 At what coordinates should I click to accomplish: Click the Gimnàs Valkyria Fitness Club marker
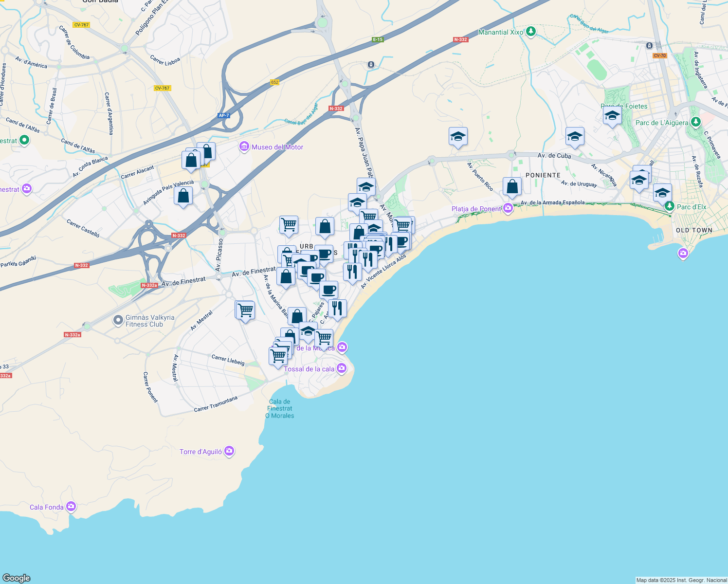click(118, 321)
